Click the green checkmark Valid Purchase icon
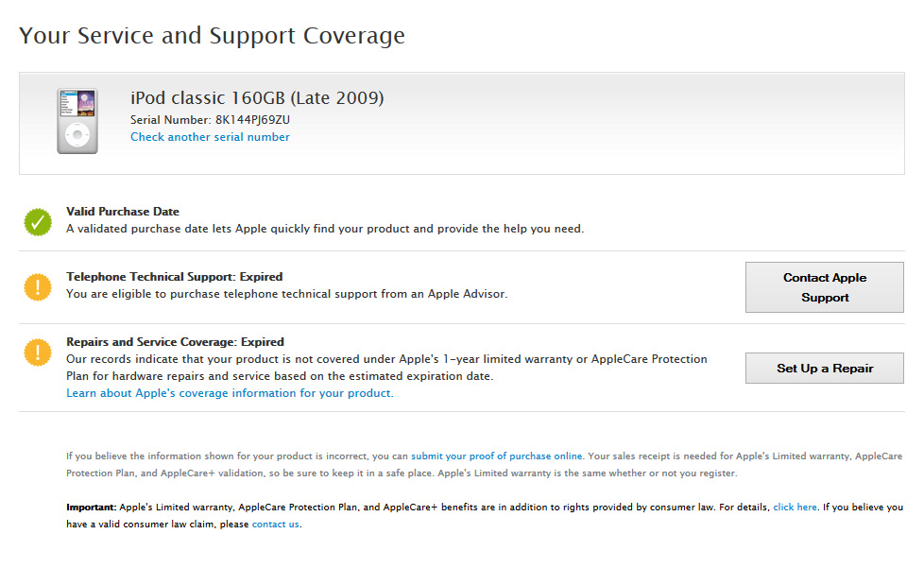The height and width of the screenshot is (568, 924). (38, 222)
